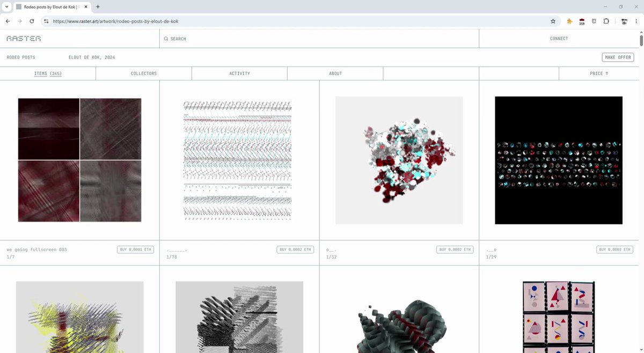
Task: Click the search magnifier icon
Action: click(x=166, y=39)
